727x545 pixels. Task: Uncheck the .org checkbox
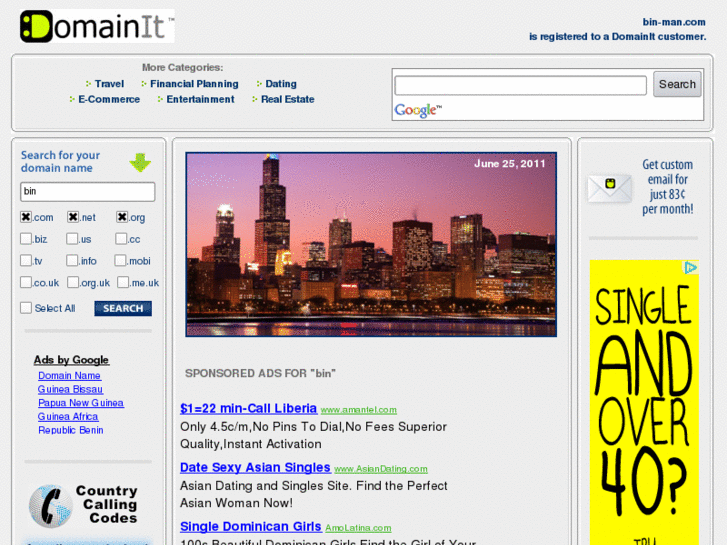(122, 217)
